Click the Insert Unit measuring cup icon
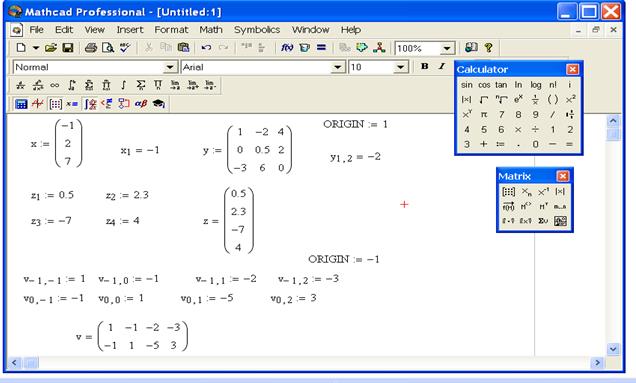The image size is (636, 383). (304, 48)
